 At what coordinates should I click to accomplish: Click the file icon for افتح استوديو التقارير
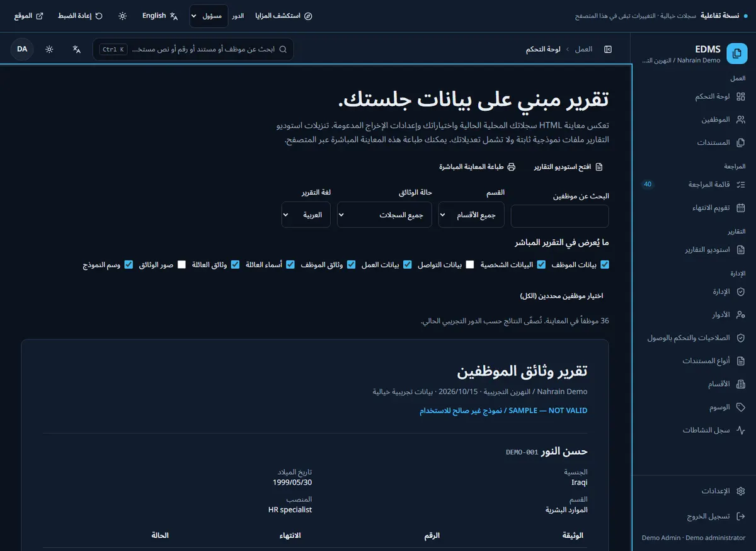(599, 167)
